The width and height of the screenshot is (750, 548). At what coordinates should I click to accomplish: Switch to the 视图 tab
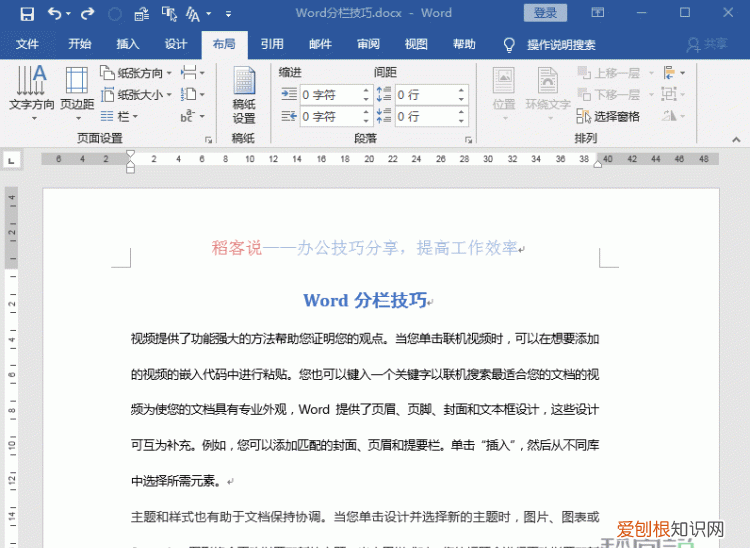pyautogui.click(x=416, y=44)
